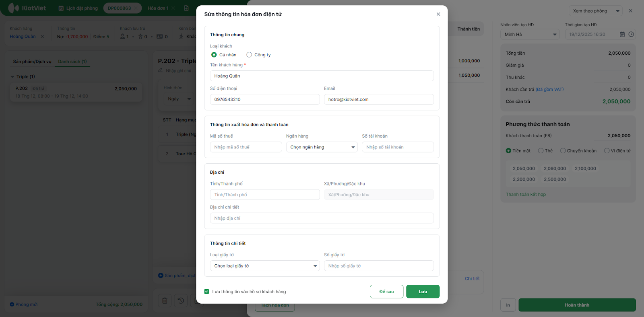The image size is (644, 317).
Task: Click the new document icon in header
Action: click(186, 8)
